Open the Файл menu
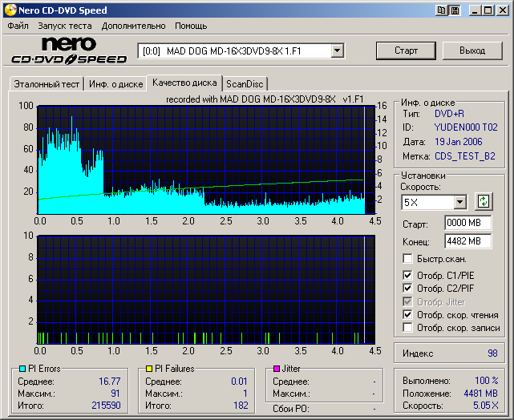The image size is (514, 420). [18, 26]
